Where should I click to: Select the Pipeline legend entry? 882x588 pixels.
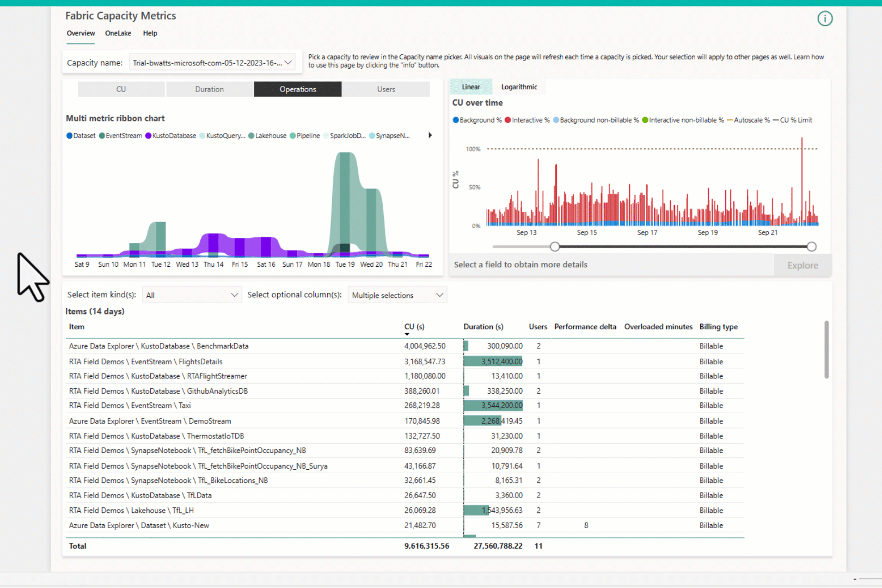[305, 136]
